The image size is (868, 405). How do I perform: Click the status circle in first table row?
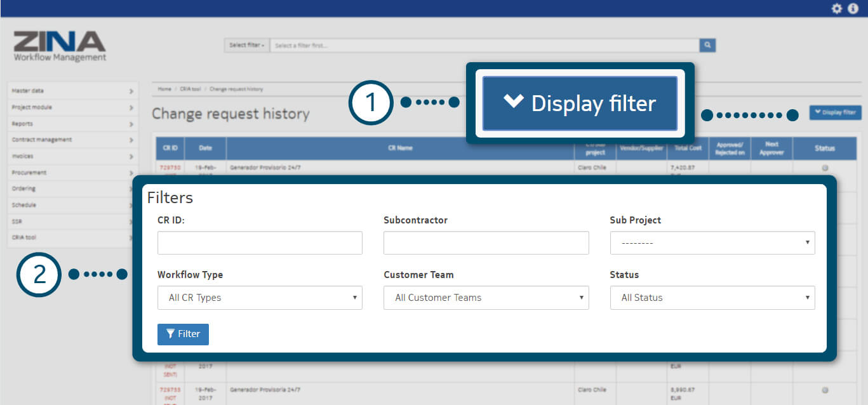(x=825, y=168)
